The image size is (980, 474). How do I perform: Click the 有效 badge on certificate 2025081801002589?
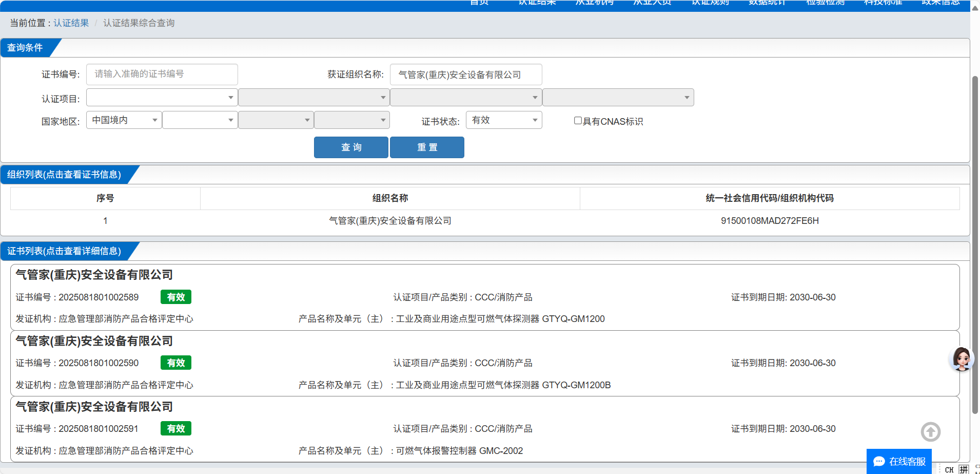coord(175,297)
